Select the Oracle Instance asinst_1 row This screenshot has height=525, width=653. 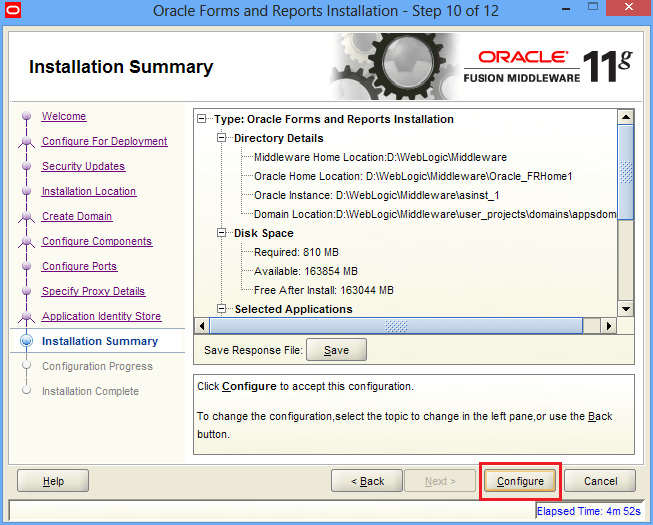(376, 195)
